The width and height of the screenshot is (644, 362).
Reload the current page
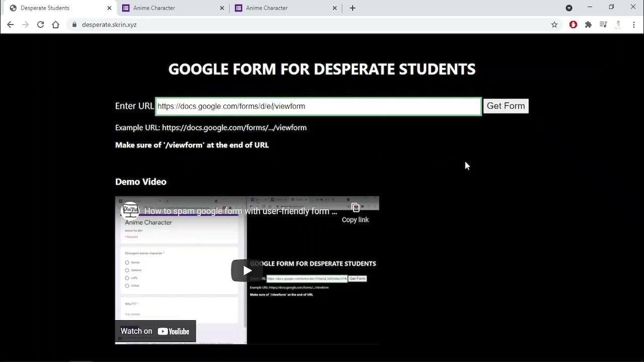[x=40, y=25]
